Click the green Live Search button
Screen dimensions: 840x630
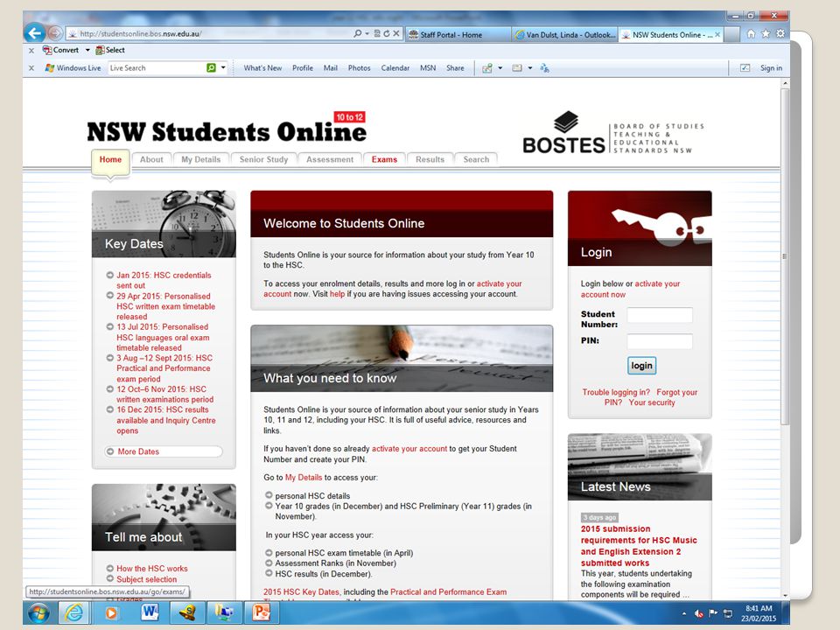[x=211, y=68]
